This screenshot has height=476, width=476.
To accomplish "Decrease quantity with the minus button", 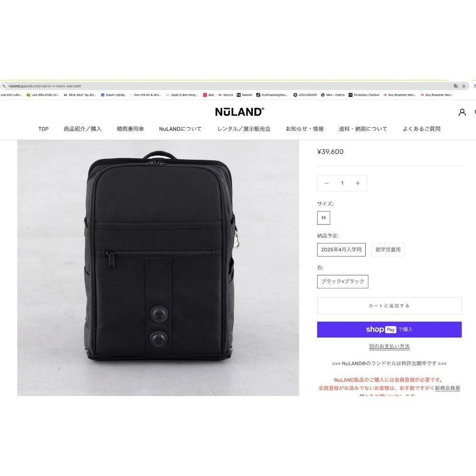I will (x=327, y=183).
